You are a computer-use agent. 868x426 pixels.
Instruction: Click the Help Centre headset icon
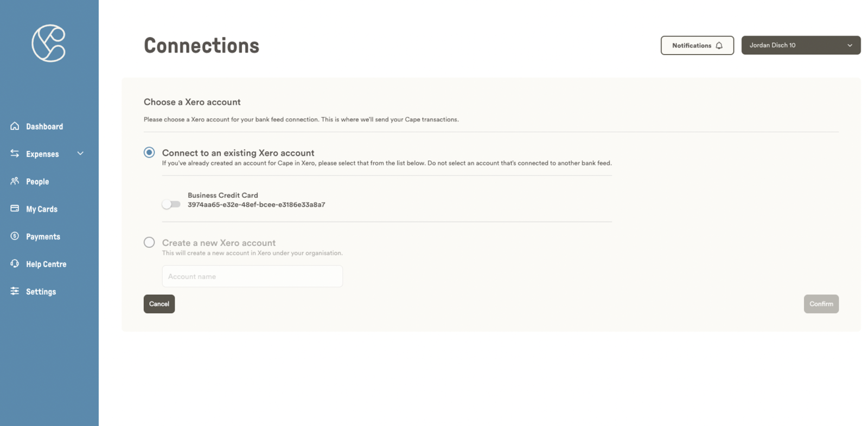[x=15, y=264]
